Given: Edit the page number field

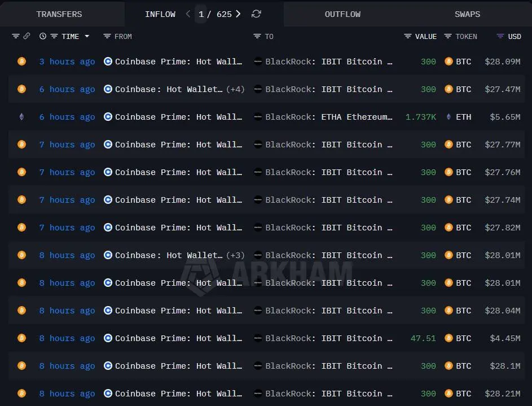Looking at the screenshot, I should (x=201, y=14).
